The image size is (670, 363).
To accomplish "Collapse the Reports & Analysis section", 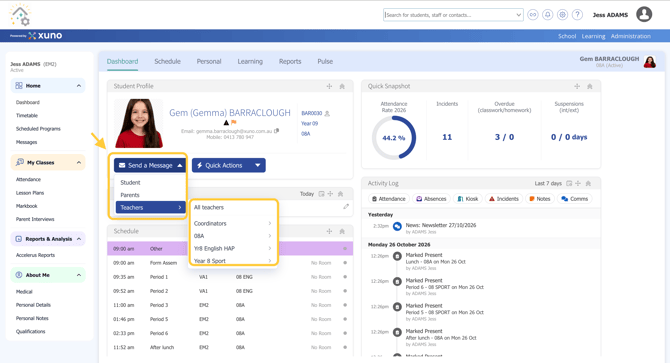I will coord(79,239).
